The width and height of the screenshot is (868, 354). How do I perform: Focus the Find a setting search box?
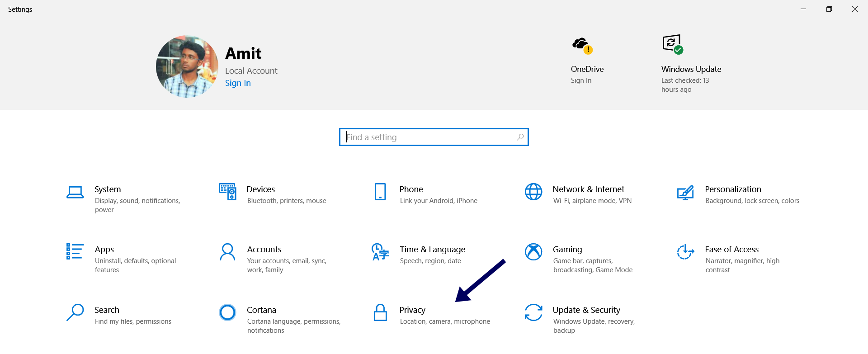point(434,137)
